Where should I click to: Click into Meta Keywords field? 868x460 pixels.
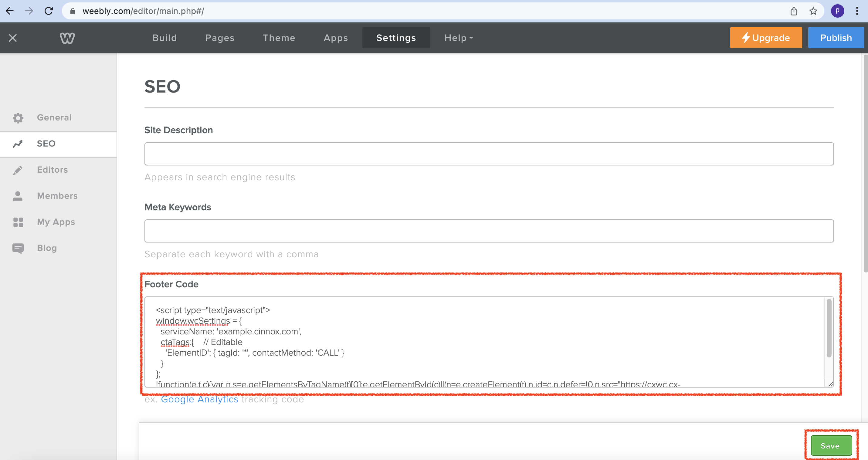point(489,231)
